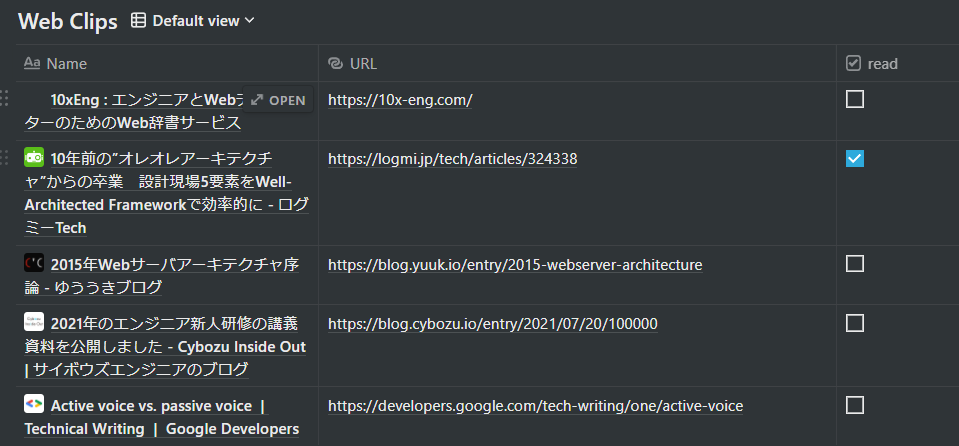Click the Name column header
This screenshot has width=959, height=446.
(x=167, y=64)
